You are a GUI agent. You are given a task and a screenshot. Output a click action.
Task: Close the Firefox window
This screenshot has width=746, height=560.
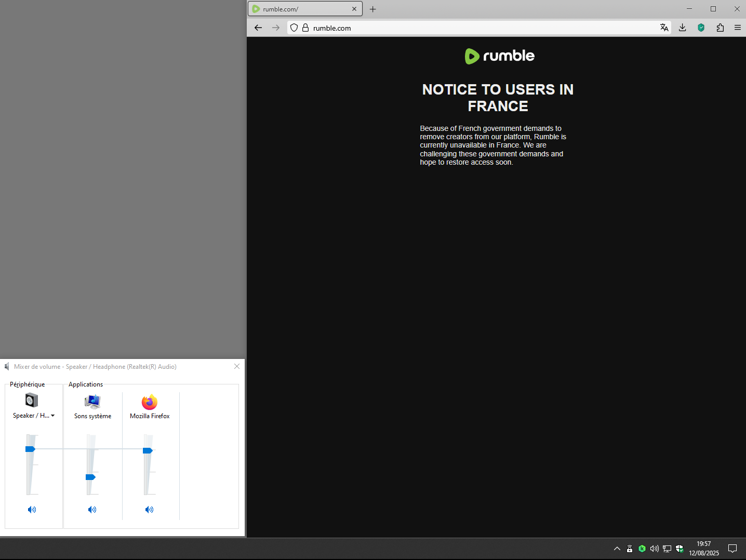[737, 9]
